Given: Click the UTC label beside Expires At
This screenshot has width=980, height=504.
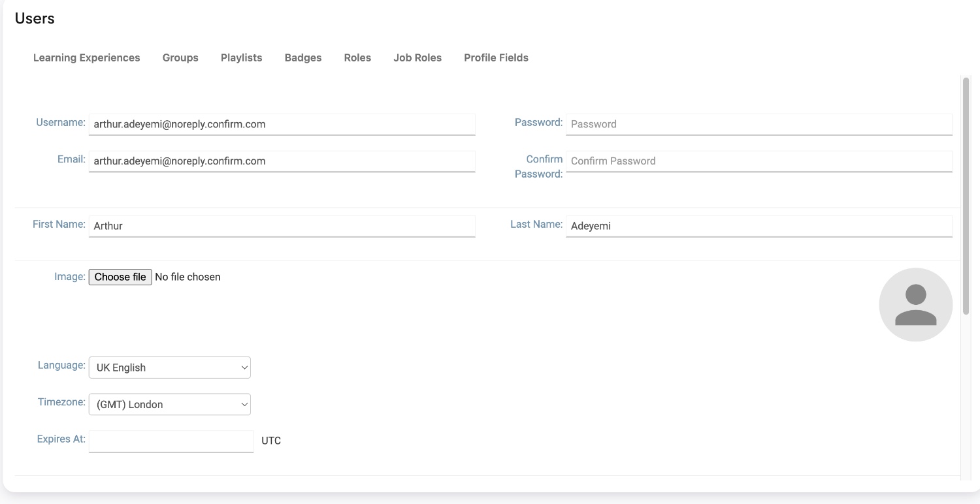Looking at the screenshot, I should [271, 441].
